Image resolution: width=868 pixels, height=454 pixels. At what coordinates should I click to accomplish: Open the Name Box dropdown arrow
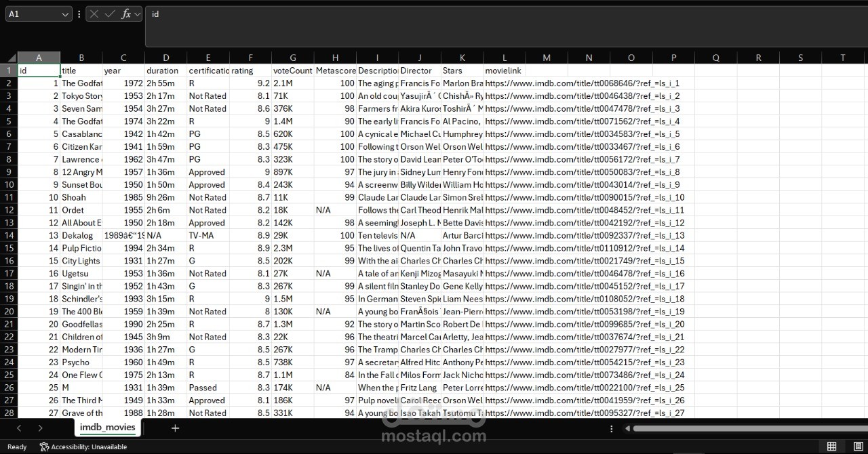tap(65, 14)
